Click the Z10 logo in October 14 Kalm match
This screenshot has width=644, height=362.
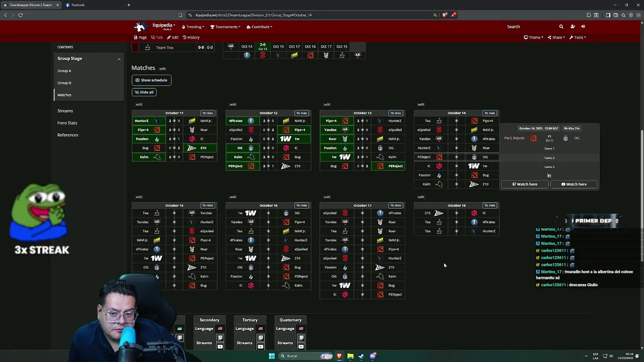pos(474,184)
